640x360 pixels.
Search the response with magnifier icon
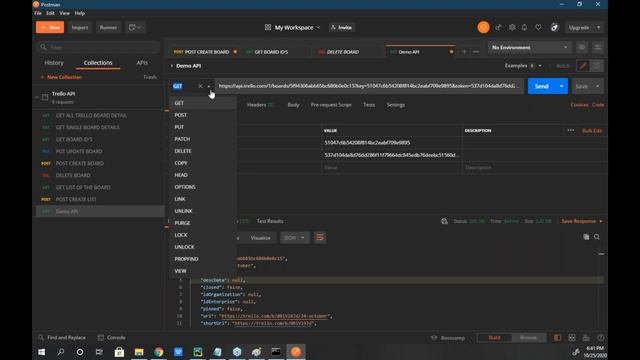[x=597, y=237]
